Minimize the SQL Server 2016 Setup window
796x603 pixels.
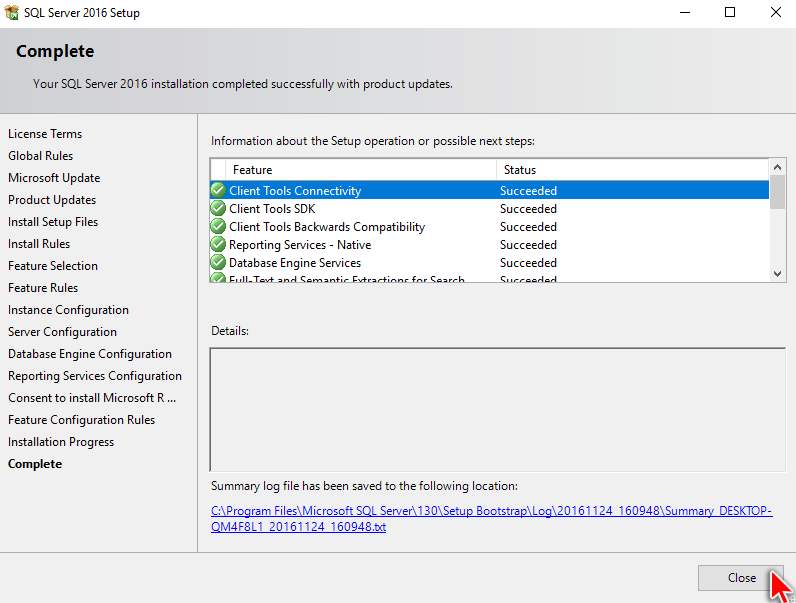[x=685, y=12]
